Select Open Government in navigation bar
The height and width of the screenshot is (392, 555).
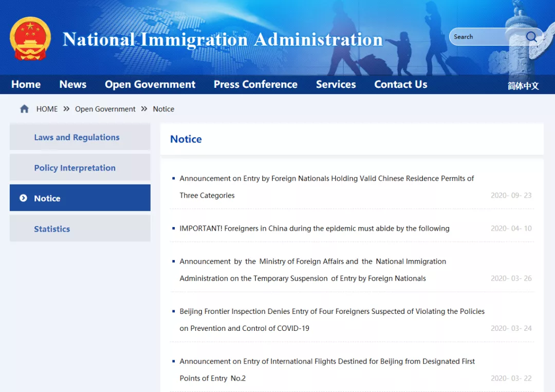point(150,85)
